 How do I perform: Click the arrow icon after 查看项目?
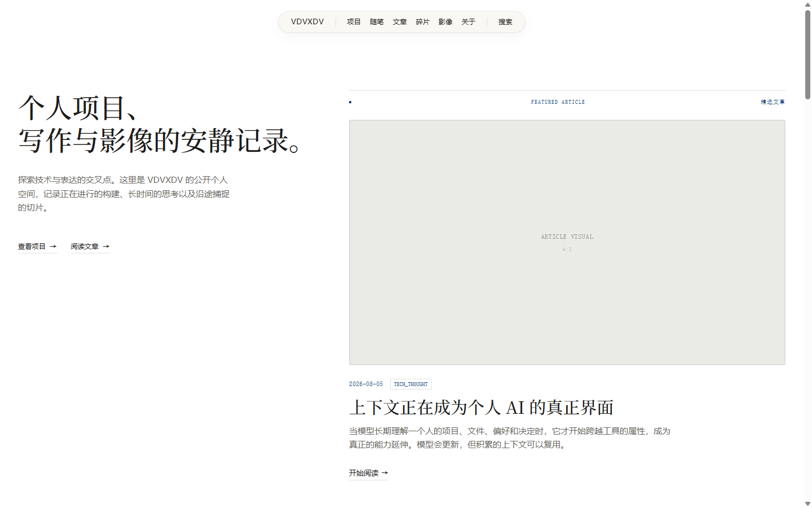coord(53,247)
